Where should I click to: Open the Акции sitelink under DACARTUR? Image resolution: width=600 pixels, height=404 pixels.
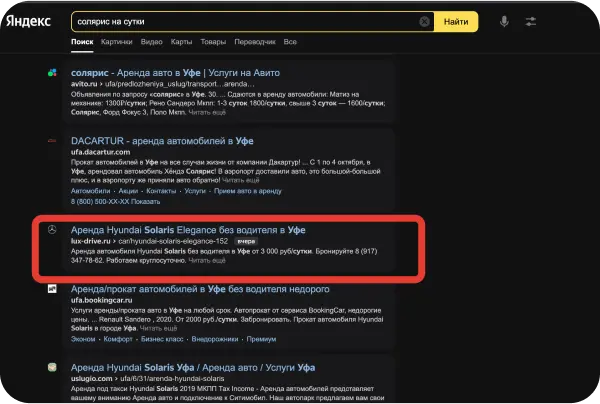coord(128,191)
